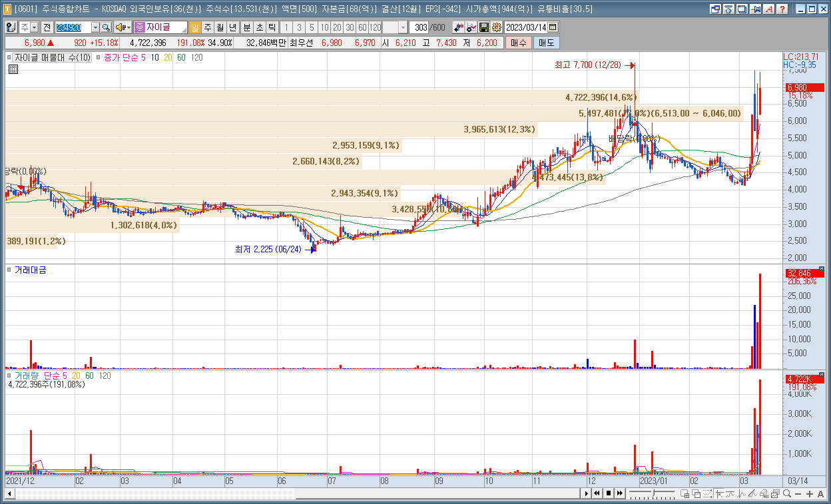Open the calendar picker next to 2023/03/14

click(553, 27)
